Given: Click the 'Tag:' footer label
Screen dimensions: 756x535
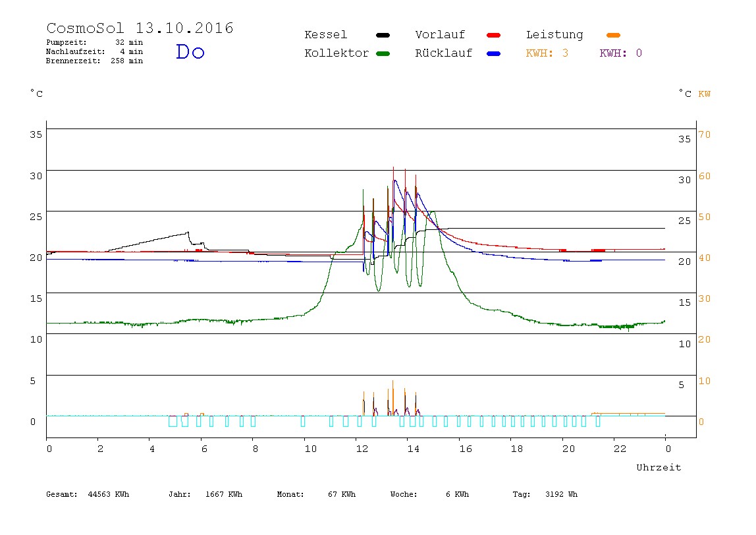Looking at the screenshot, I should (521, 494).
